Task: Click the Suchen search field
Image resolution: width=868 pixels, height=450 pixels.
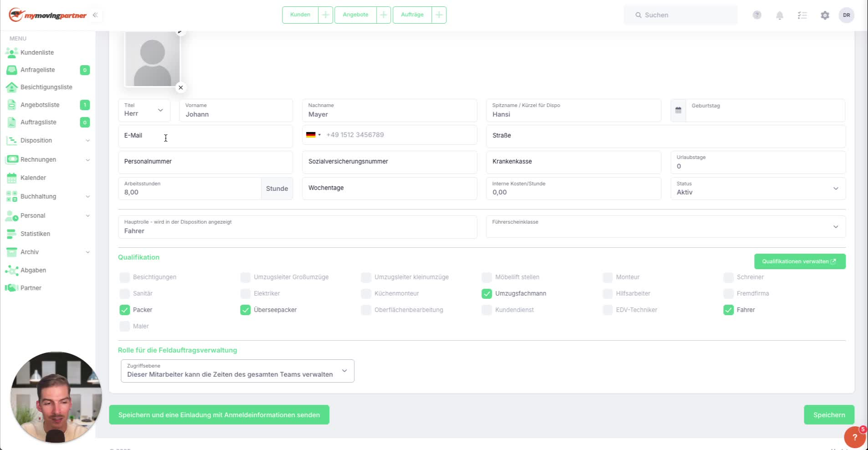Action: click(x=680, y=15)
